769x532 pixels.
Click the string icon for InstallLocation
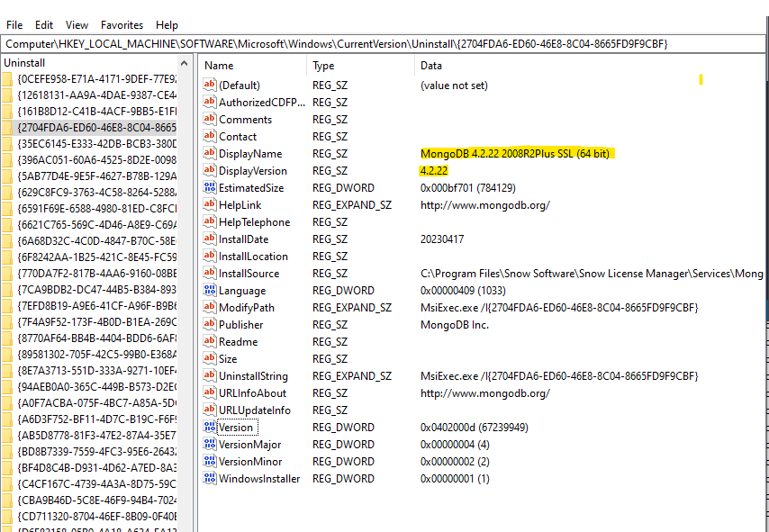coord(210,256)
